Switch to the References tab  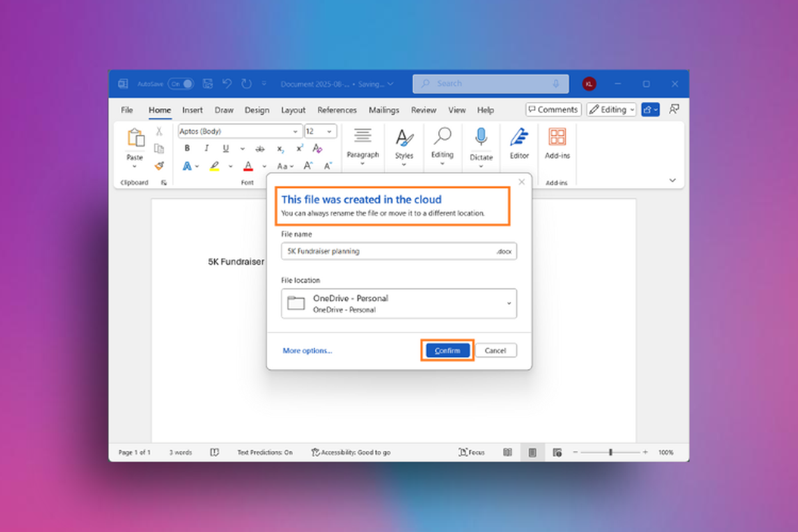pos(336,110)
